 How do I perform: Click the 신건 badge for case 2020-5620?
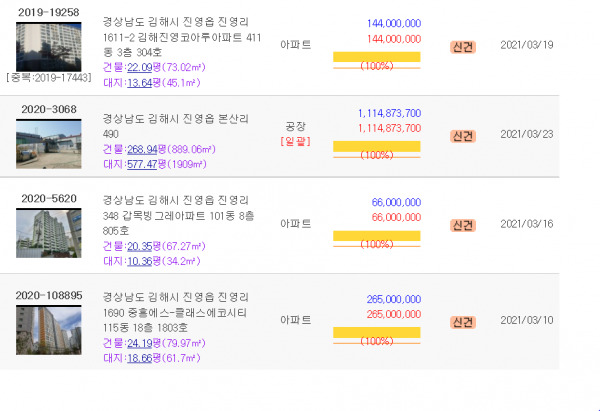click(x=463, y=225)
